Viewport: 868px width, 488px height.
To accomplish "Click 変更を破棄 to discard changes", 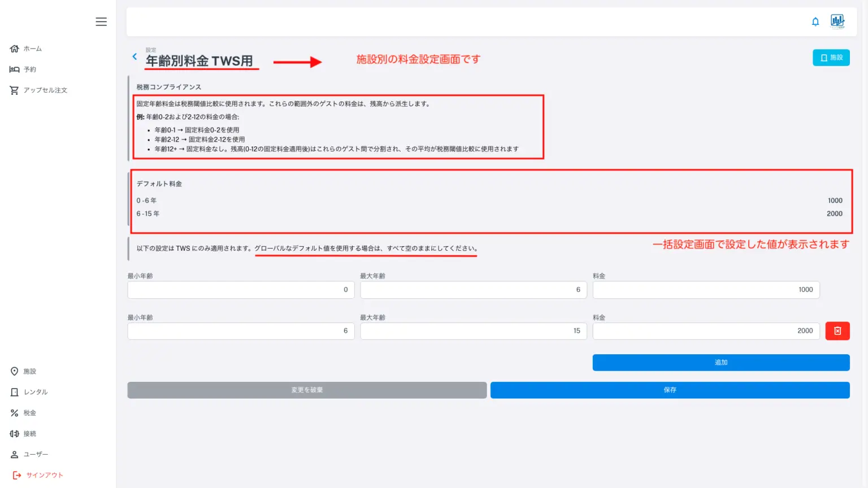I will 307,390.
